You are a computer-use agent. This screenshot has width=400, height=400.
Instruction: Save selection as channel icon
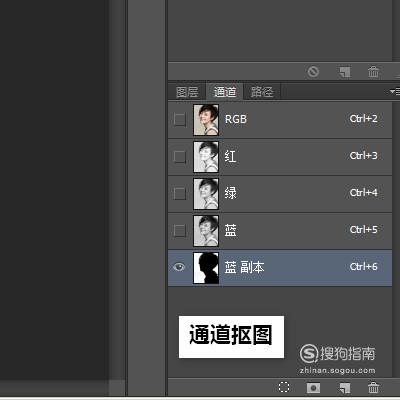coord(313,388)
